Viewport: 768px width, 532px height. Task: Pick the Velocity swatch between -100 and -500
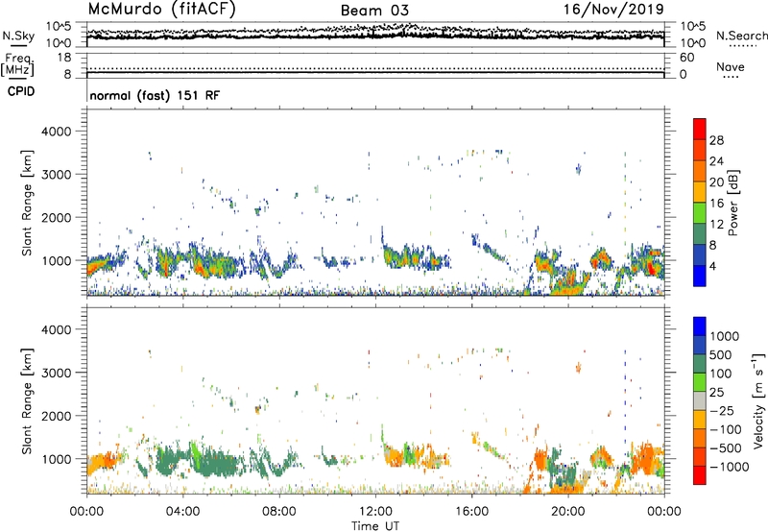coord(700,439)
